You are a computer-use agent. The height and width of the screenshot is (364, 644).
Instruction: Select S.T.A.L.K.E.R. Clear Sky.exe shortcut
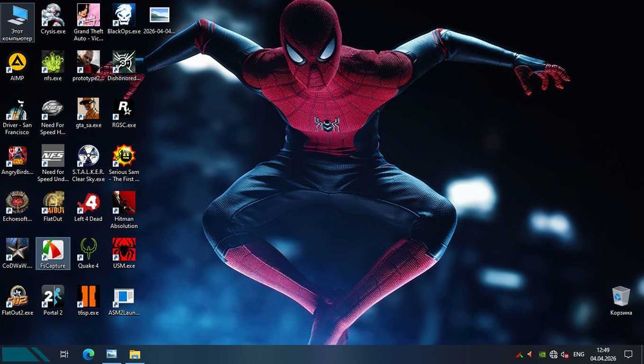pyautogui.click(x=88, y=164)
